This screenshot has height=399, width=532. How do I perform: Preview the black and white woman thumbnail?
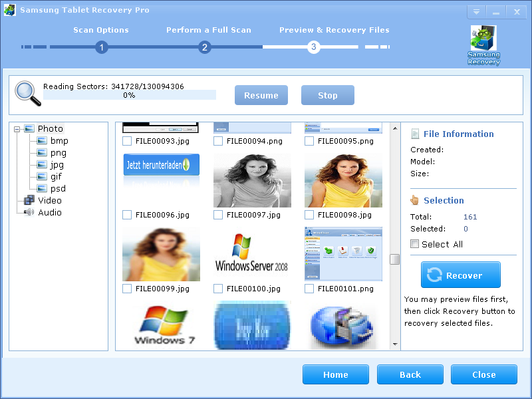[x=252, y=180]
